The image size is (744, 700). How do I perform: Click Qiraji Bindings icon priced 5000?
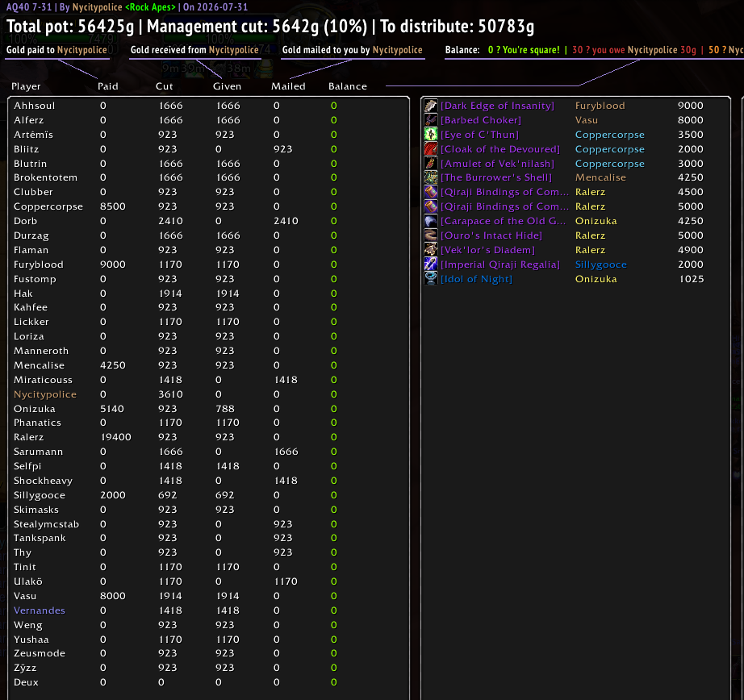coord(430,206)
